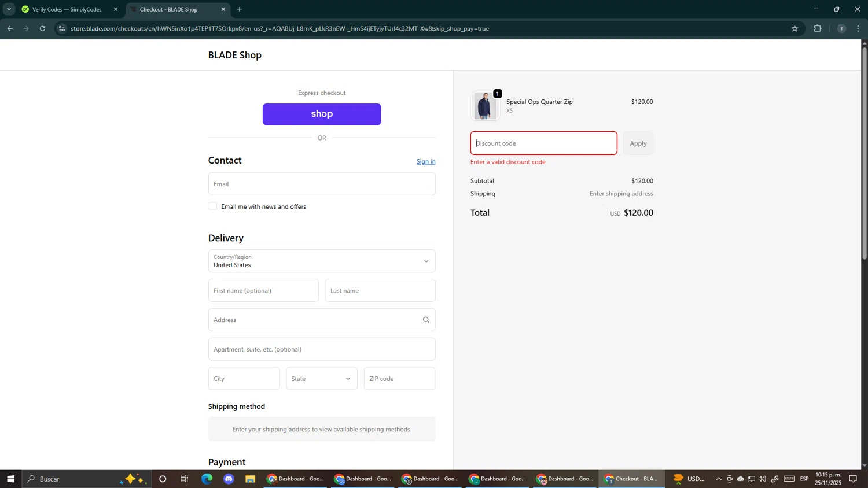
Task: Open Task View in taskbar
Action: [185, 479]
